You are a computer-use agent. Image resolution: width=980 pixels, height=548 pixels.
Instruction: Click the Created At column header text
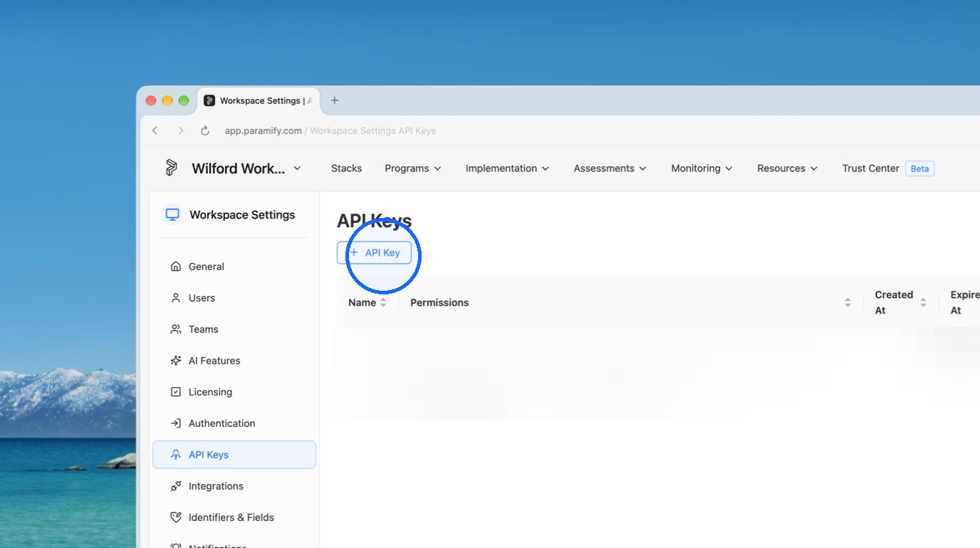[x=894, y=302]
